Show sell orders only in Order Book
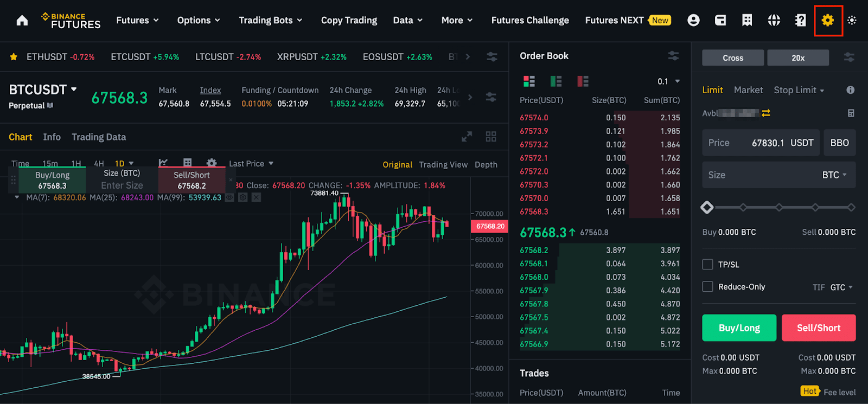868x404 pixels. point(583,81)
